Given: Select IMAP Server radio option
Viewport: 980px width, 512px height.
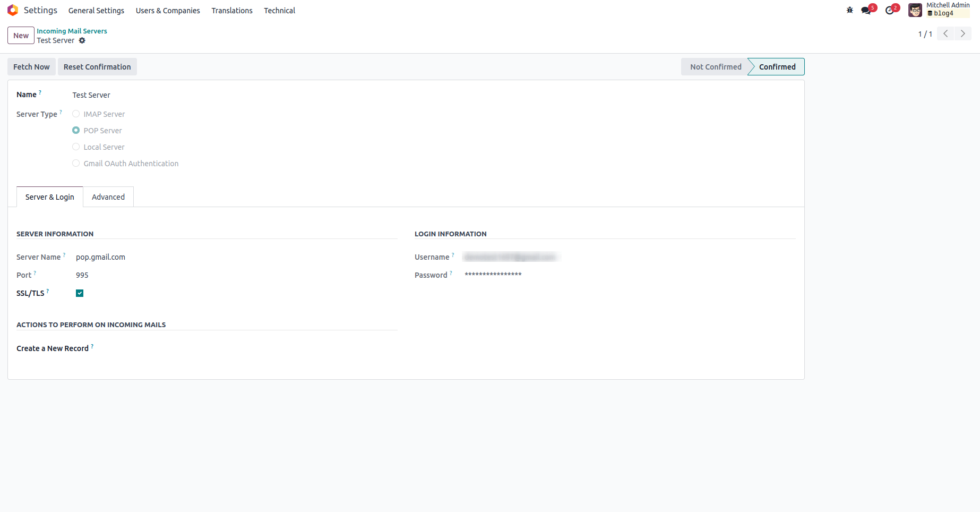Looking at the screenshot, I should [x=76, y=114].
